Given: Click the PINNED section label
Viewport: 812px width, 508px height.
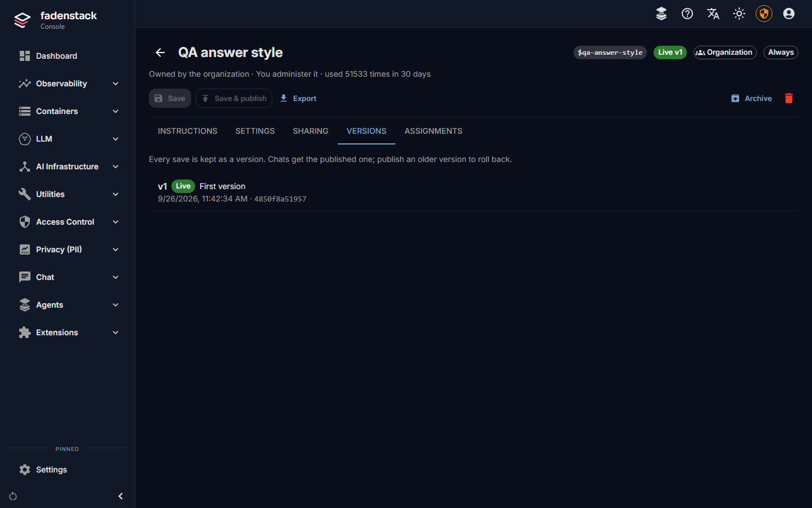Looking at the screenshot, I should click(x=67, y=449).
